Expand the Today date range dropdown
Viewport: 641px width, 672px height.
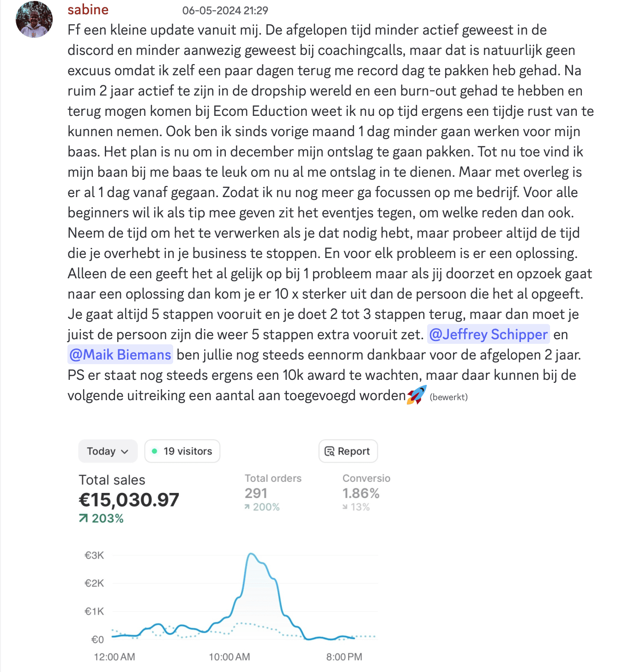point(107,451)
